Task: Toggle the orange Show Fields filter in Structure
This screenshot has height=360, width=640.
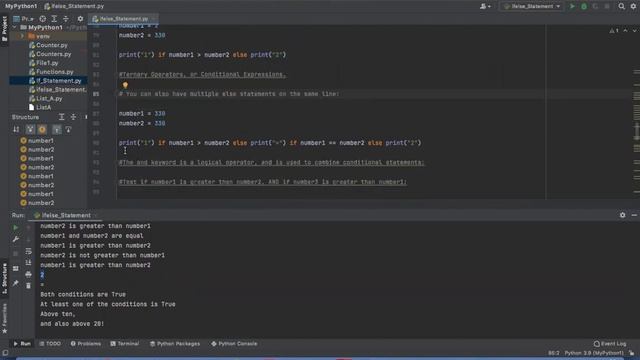Action: 42,129
